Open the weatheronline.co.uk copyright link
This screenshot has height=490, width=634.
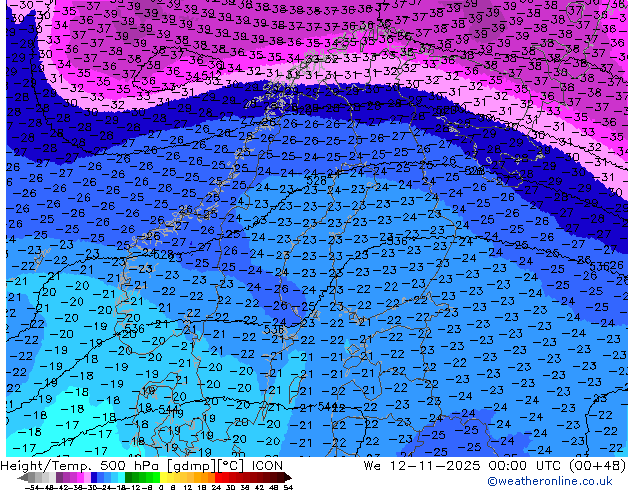549,481
